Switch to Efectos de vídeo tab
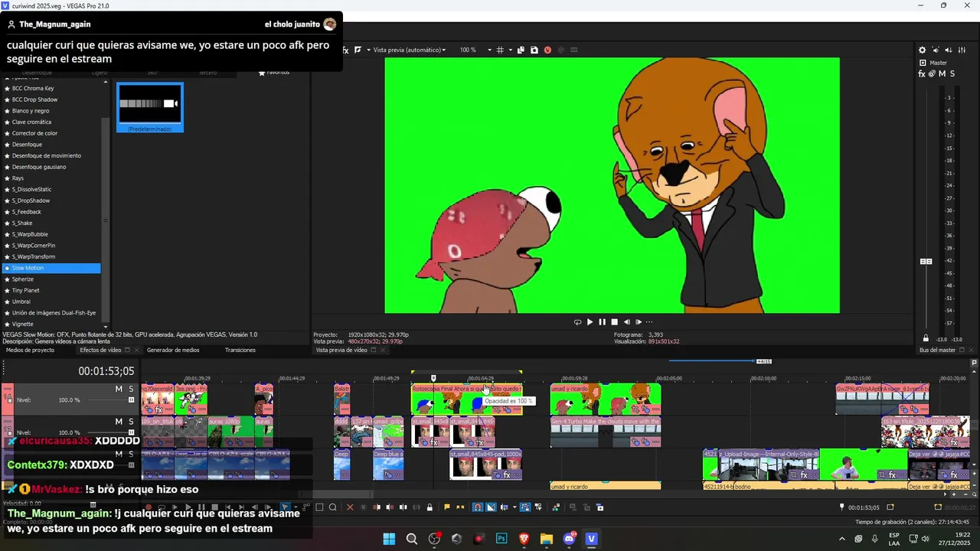Screen dimensions: 980x551 [x=100, y=350]
